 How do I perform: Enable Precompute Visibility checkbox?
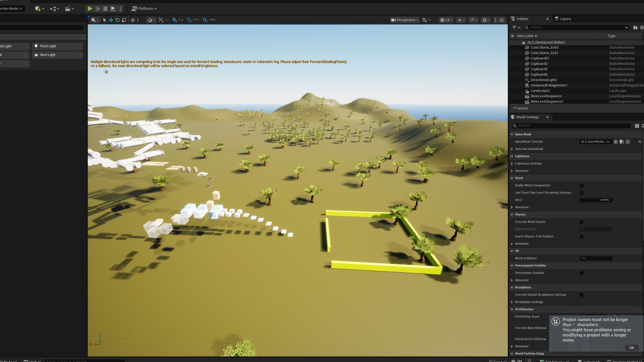click(582, 273)
